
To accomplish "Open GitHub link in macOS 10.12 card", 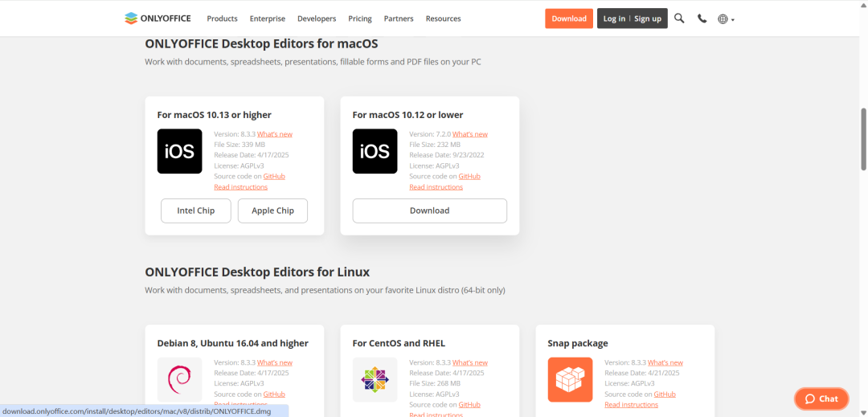I will pos(469,176).
